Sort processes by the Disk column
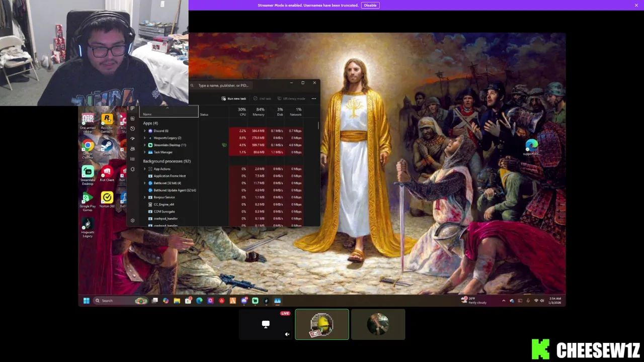This screenshot has width=644, height=362. (x=275, y=112)
